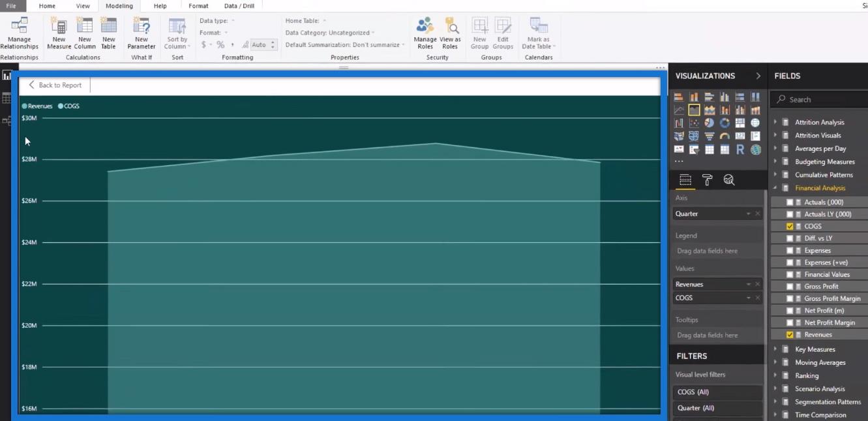Uncheck the Revenues field checkbox
The image size is (868, 421).
point(790,335)
